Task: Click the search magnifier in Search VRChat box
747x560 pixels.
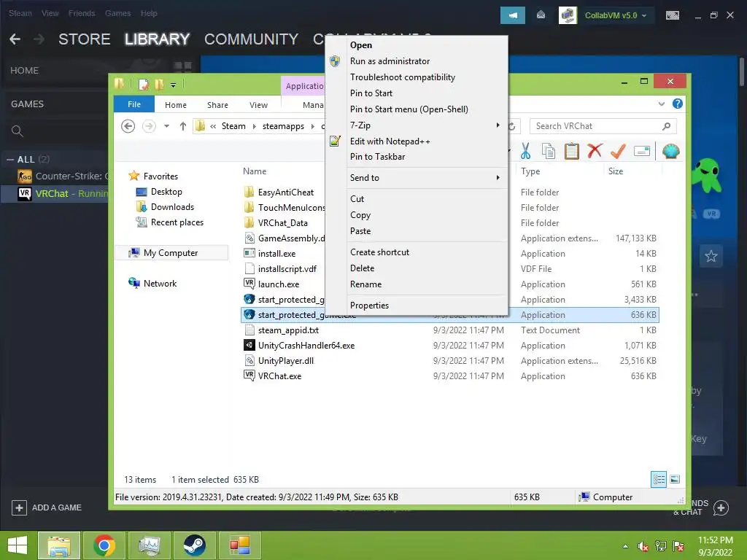Action: coord(667,126)
